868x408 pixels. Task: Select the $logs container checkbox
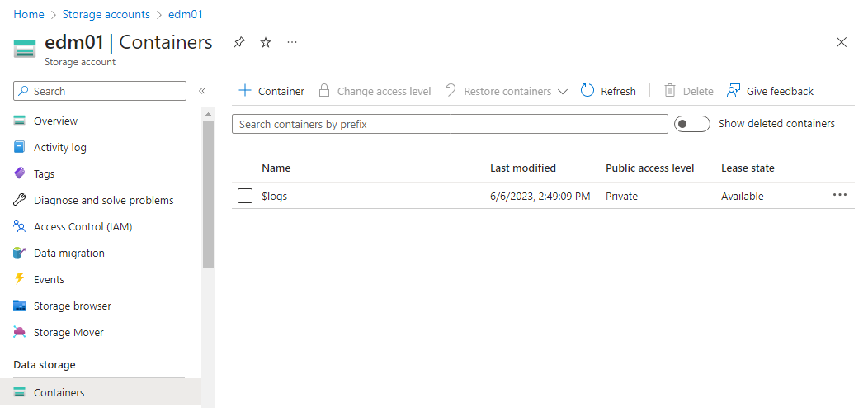244,196
